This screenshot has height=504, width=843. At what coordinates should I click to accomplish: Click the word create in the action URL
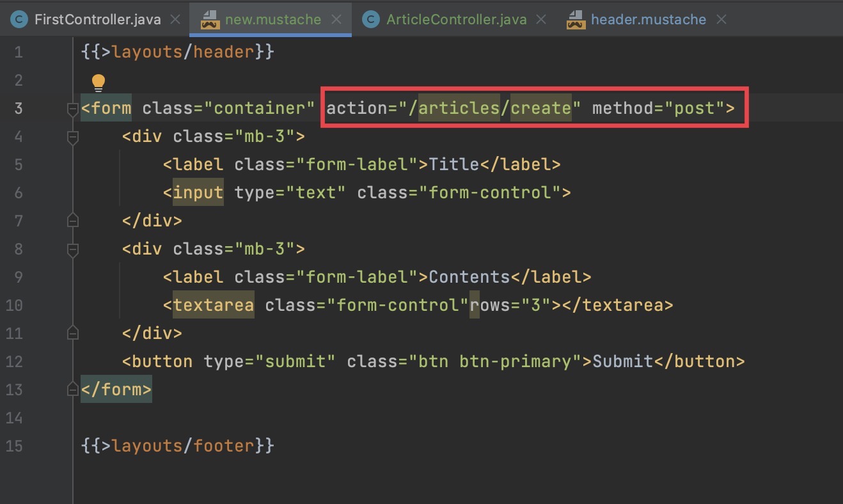[x=540, y=108]
